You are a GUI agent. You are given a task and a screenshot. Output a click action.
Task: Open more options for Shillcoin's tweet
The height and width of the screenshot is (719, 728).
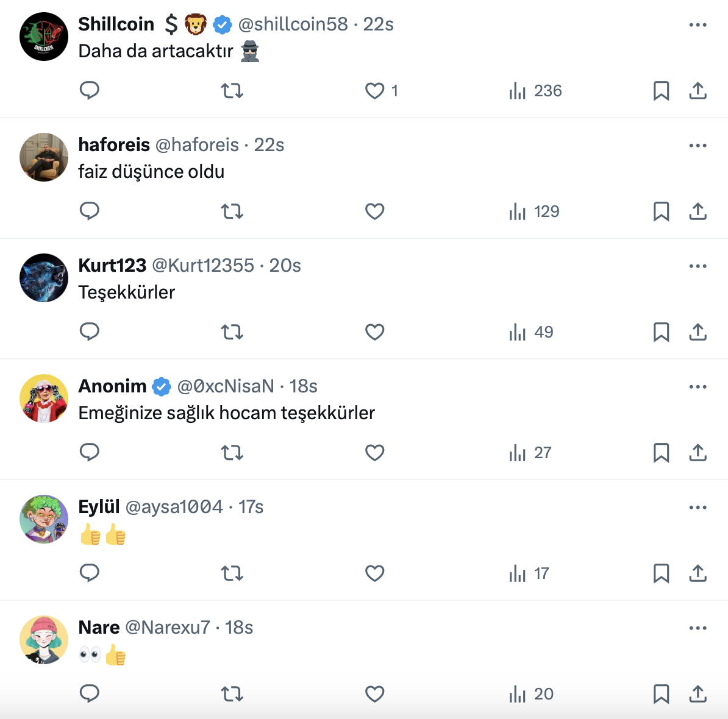[x=698, y=25]
